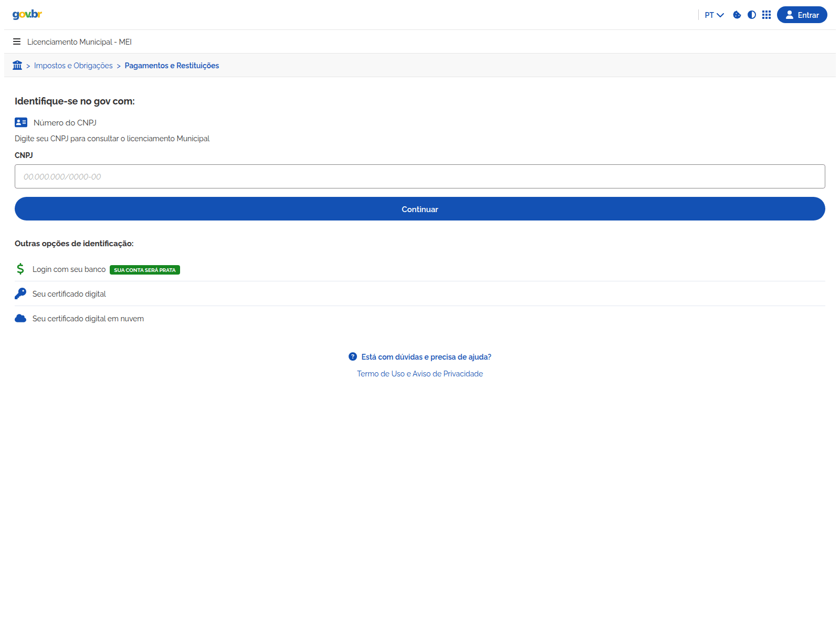Viewport: 840px width, 630px height.
Task: Toggle high contrast mode
Action: (x=752, y=15)
